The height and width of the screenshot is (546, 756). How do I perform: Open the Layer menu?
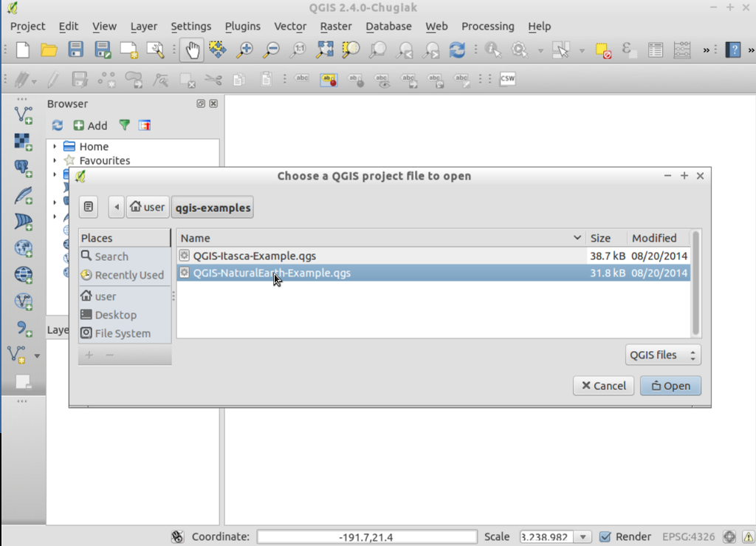click(x=144, y=26)
